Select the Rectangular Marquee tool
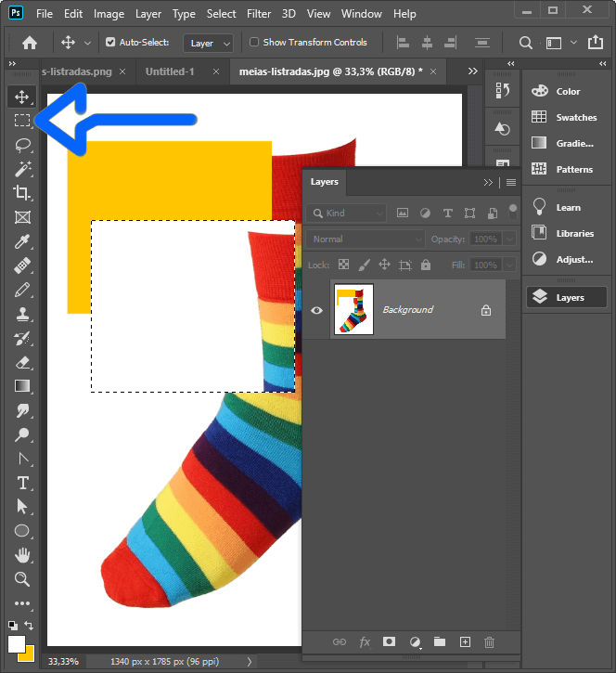Screen dimensions: 616x673 (x=22, y=120)
